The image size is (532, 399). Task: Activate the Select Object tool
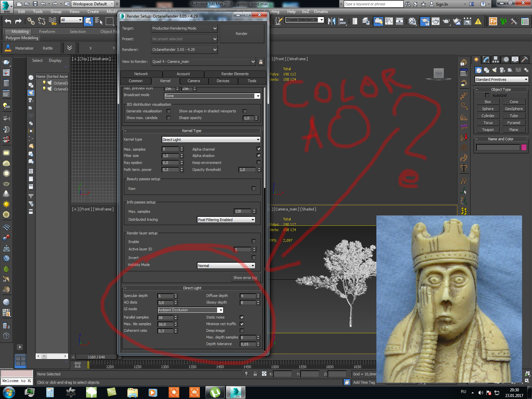click(x=88, y=21)
